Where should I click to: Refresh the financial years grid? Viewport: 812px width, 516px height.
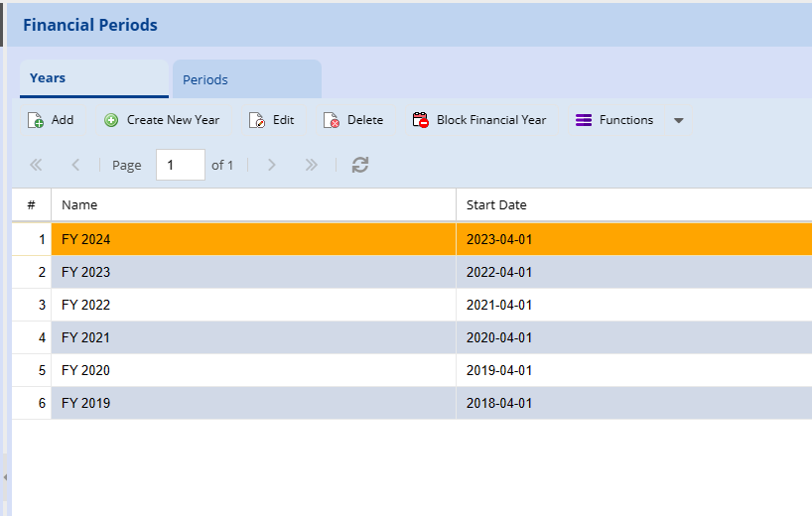click(360, 165)
